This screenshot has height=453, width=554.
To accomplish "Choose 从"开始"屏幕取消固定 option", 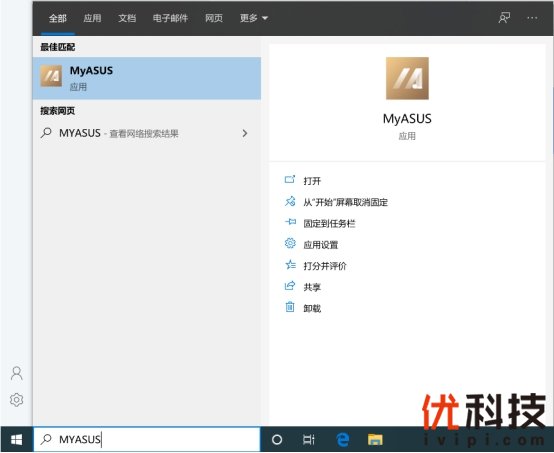I will 345,202.
